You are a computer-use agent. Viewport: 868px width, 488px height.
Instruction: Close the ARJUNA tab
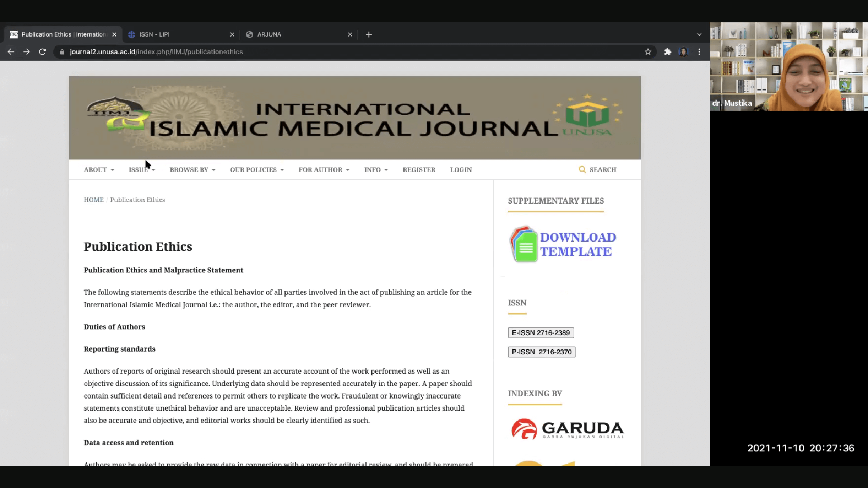pyautogui.click(x=350, y=34)
